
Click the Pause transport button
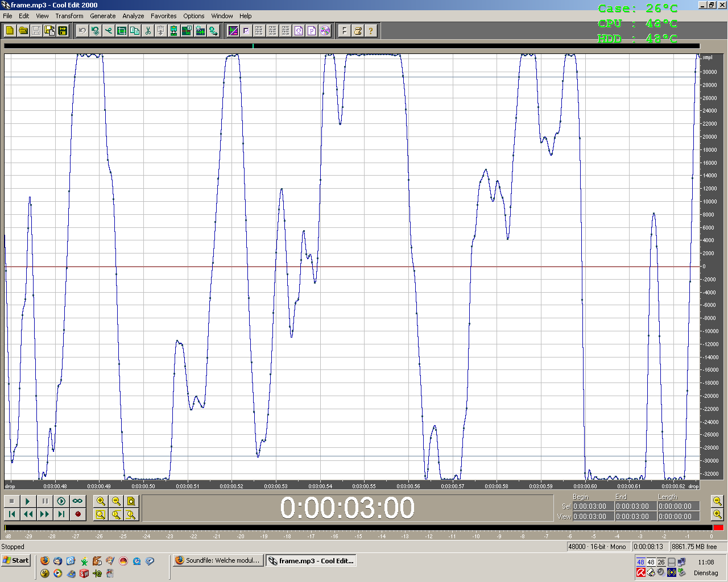pos(44,501)
